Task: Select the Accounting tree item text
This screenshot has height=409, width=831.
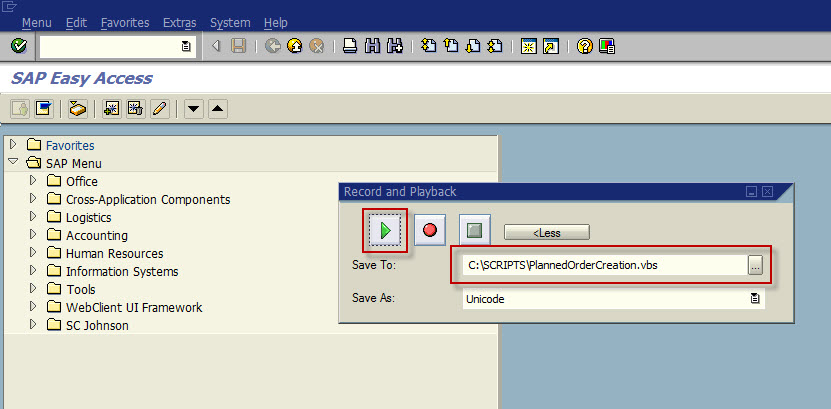Action: click(96, 236)
